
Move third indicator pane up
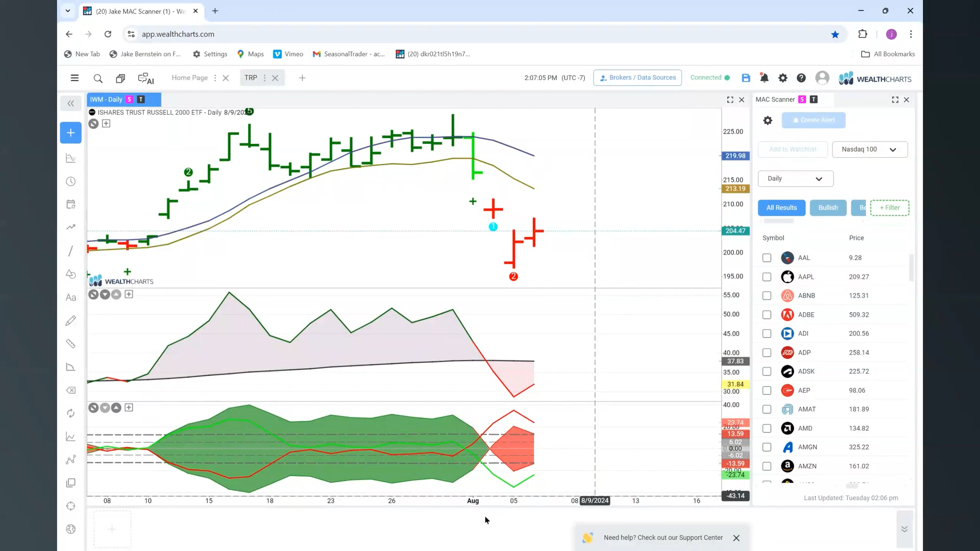(x=116, y=408)
